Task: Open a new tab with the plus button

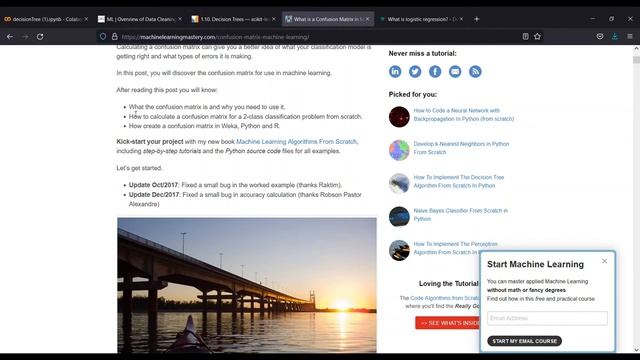Action: pyautogui.click(x=476, y=19)
